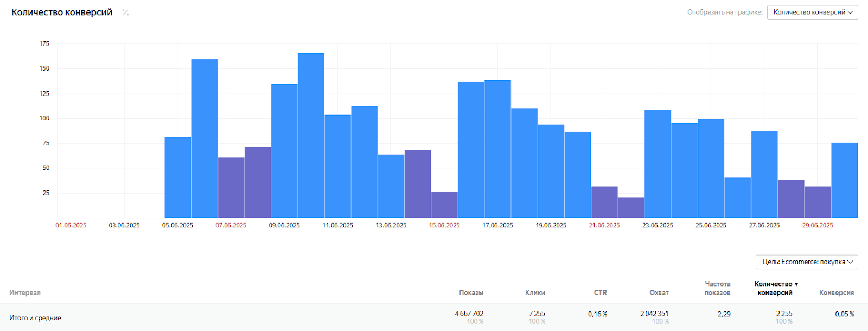The height and width of the screenshot is (331, 868).
Task: Select the chart bar for 24.06.2025
Action: (x=685, y=170)
